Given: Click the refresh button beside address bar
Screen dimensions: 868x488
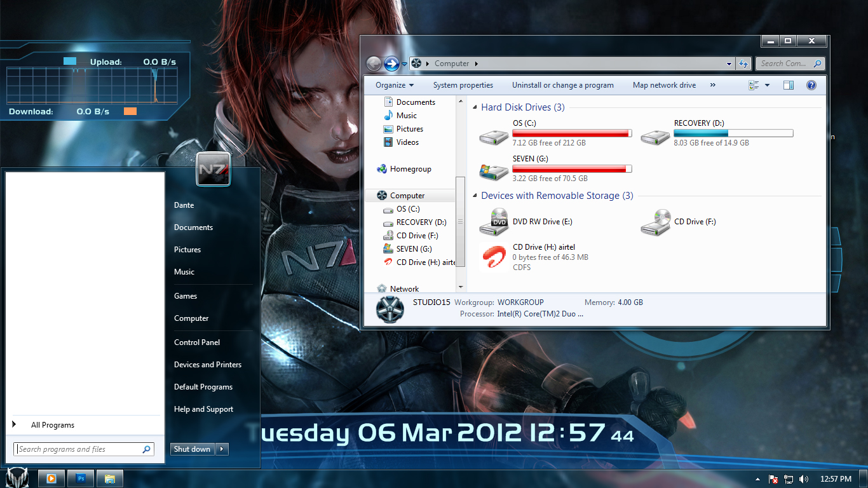Looking at the screenshot, I should [743, 64].
